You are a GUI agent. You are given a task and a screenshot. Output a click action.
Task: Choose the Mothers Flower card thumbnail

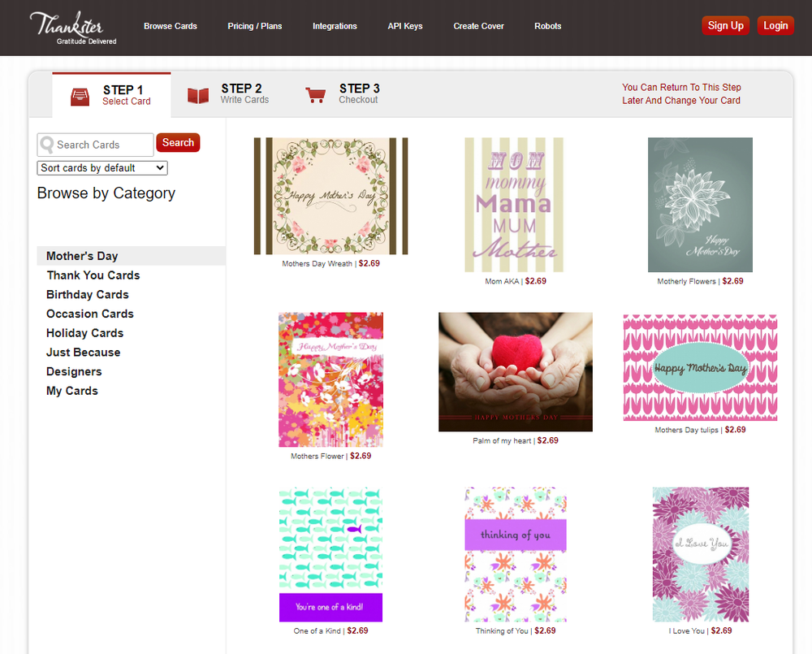331,379
